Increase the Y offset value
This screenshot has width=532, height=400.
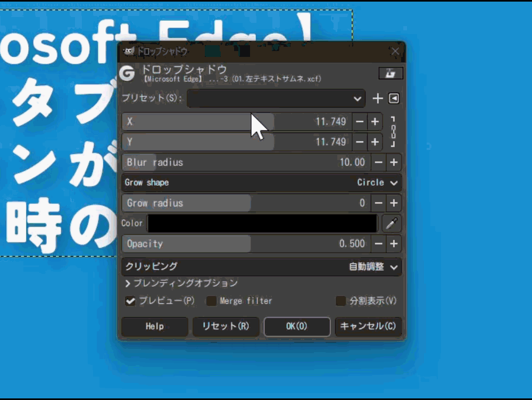(x=375, y=142)
